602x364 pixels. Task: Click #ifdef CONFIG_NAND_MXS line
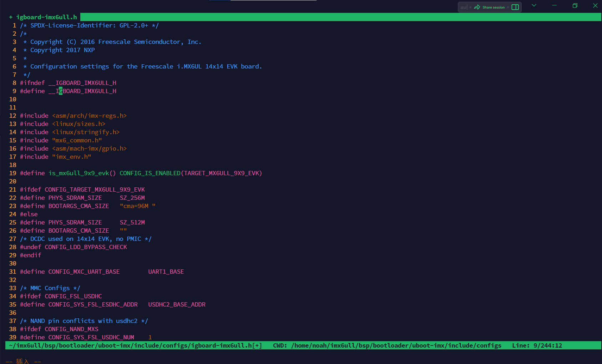pos(59,329)
